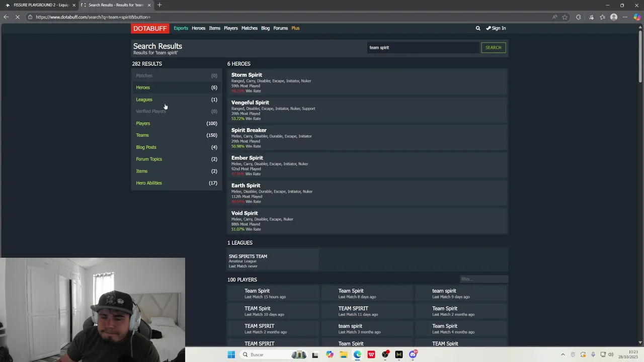The height and width of the screenshot is (362, 644).
Task: Stop page loading in the toolbar
Action: (18, 17)
